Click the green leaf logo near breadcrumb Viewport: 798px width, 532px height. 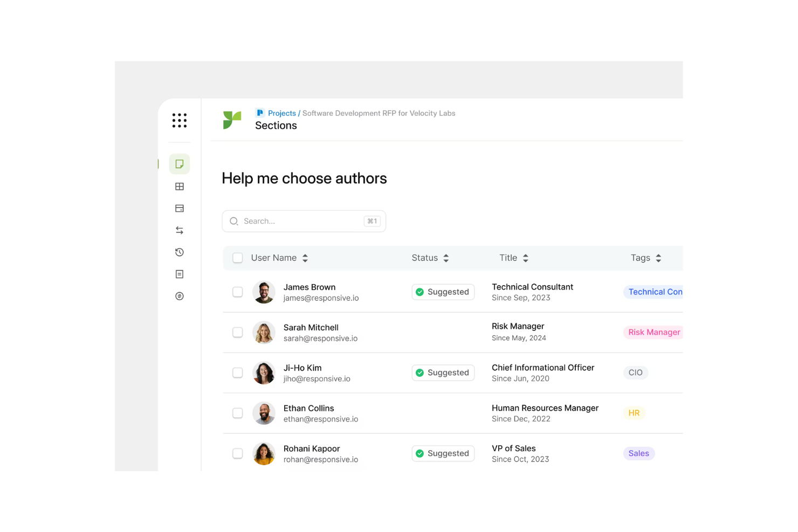pos(231,120)
